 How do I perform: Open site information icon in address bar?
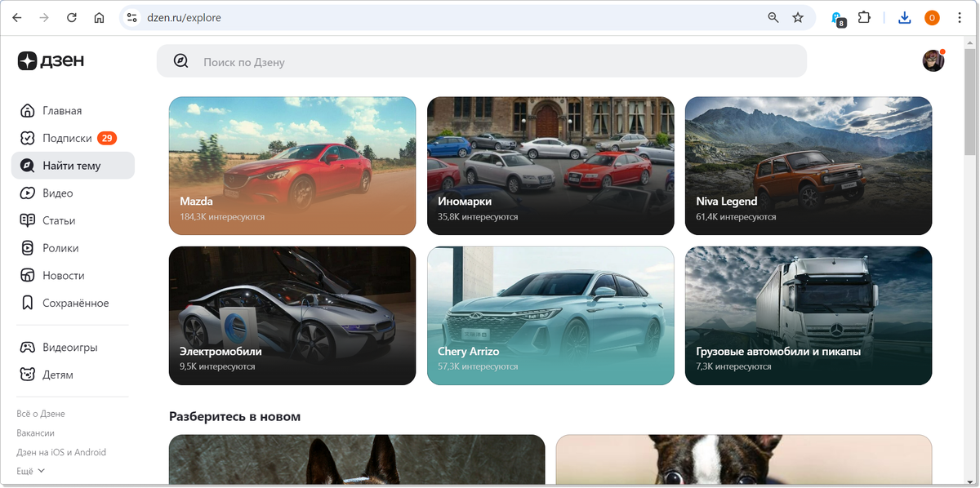point(132,17)
